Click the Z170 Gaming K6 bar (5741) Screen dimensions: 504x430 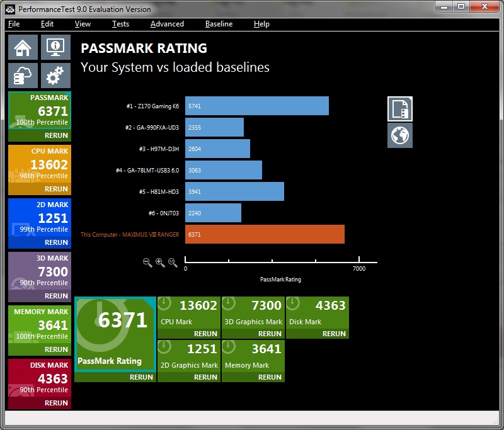[x=257, y=106]
